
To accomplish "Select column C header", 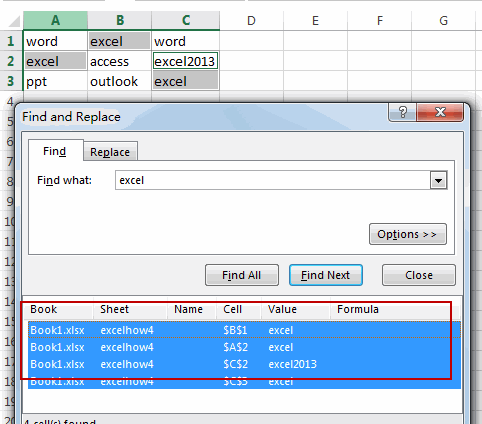I will pos(186,21).
